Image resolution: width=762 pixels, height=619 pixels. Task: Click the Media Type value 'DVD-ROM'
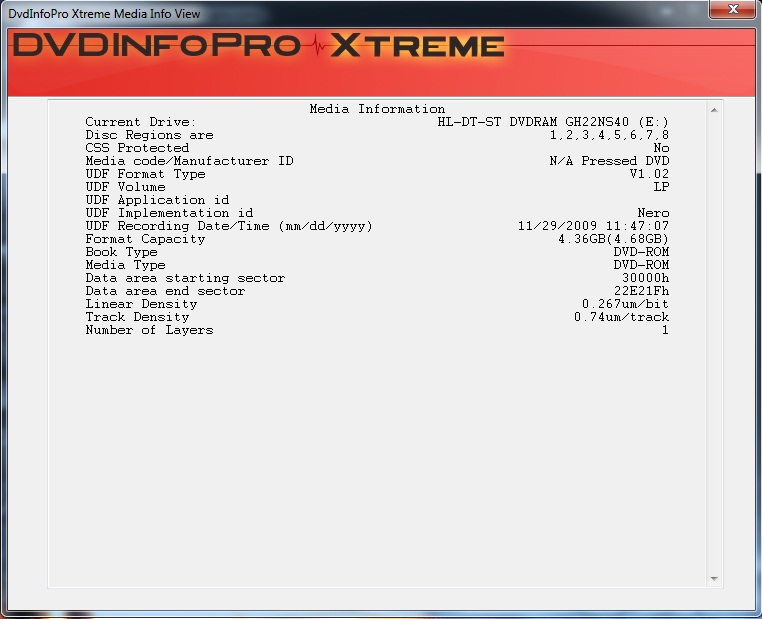coord(641,265)
